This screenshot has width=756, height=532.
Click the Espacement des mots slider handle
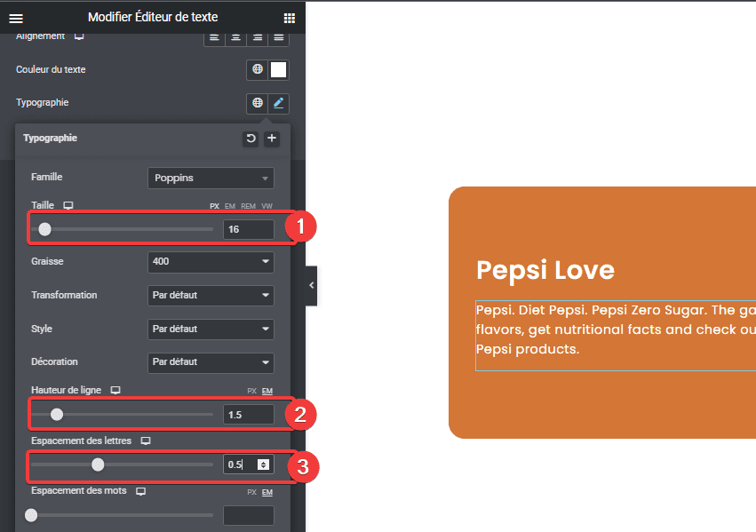pos(31,515)
